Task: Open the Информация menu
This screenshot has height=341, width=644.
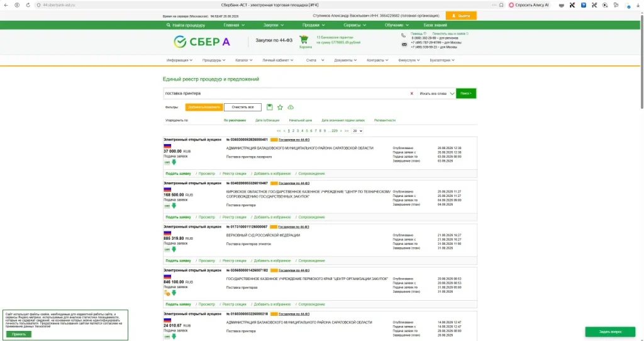Action: [x=179, y=60]
